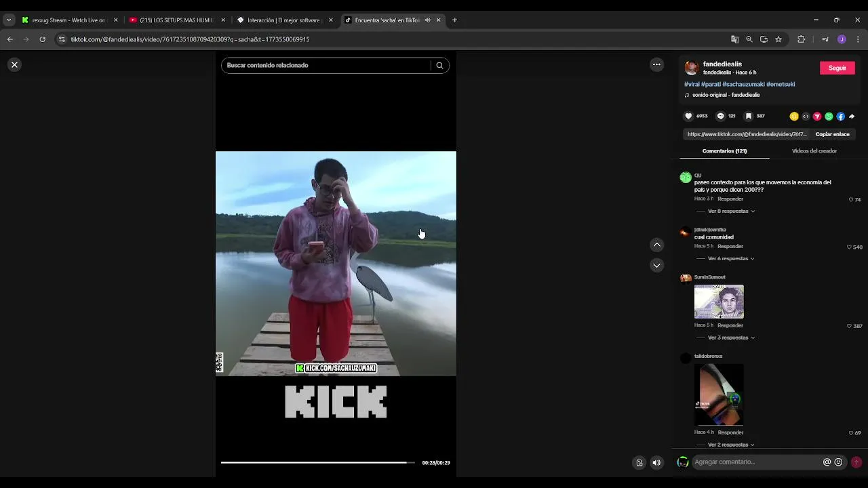
Task: Toggle video mute speaker icon
Action: point(656,463)
